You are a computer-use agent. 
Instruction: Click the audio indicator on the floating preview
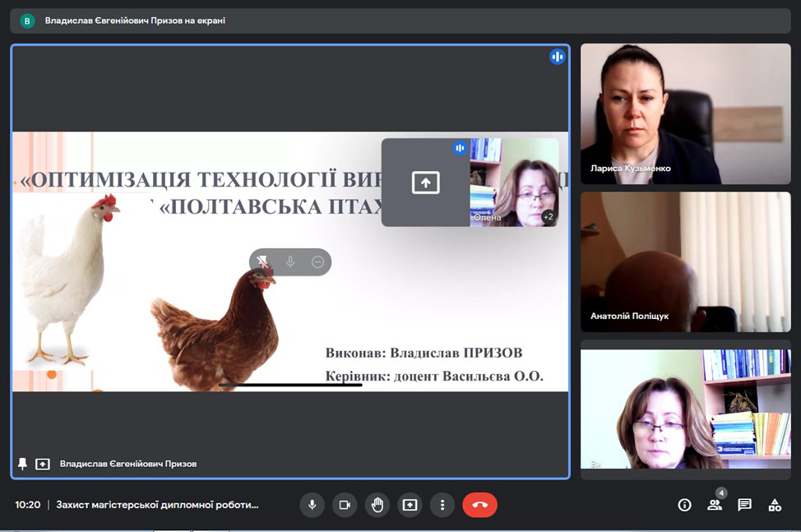(x=460, y=148)
